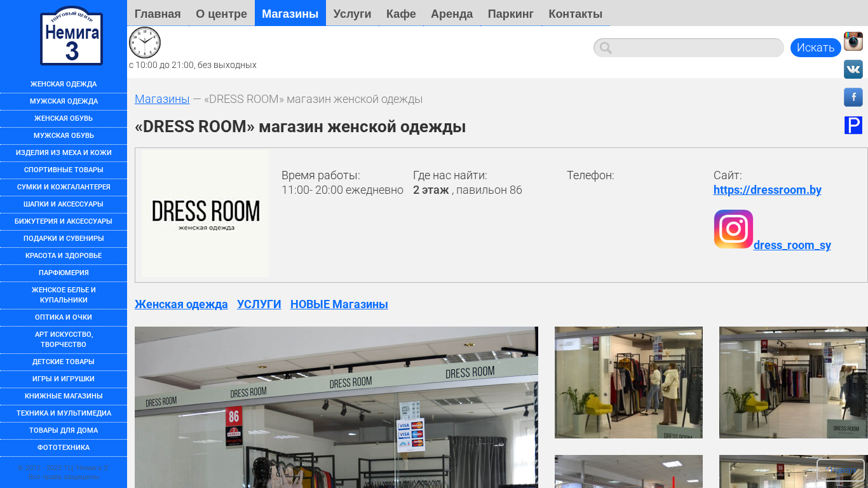Open СПОРТИВНЫЕ ТОВАРЫ category

(x=64, y=170)
